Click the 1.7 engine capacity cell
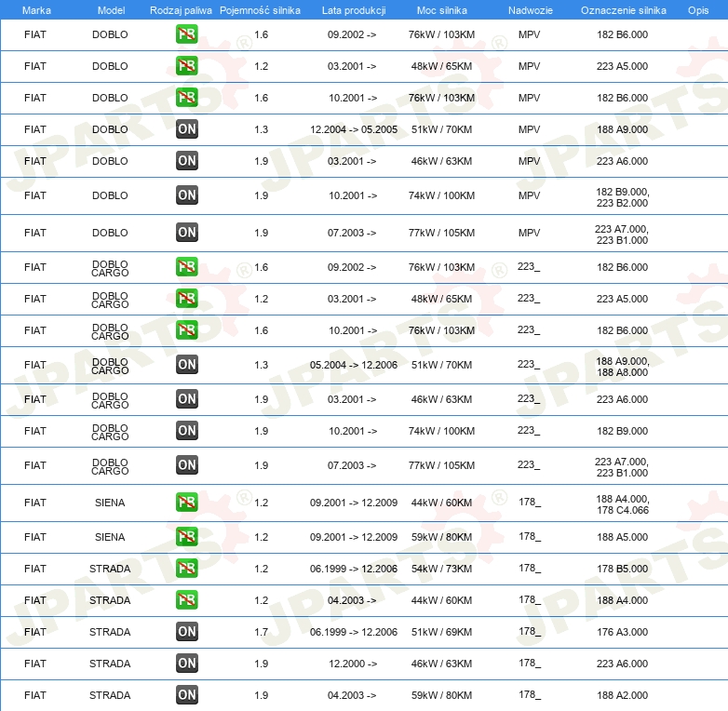 click(x=261, y=632)
